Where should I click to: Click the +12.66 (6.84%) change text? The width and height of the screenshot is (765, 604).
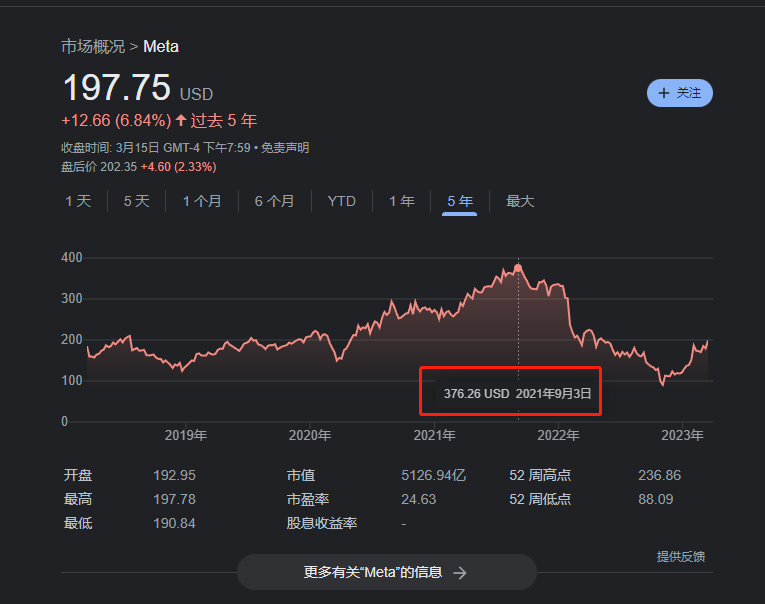[116, 121]
